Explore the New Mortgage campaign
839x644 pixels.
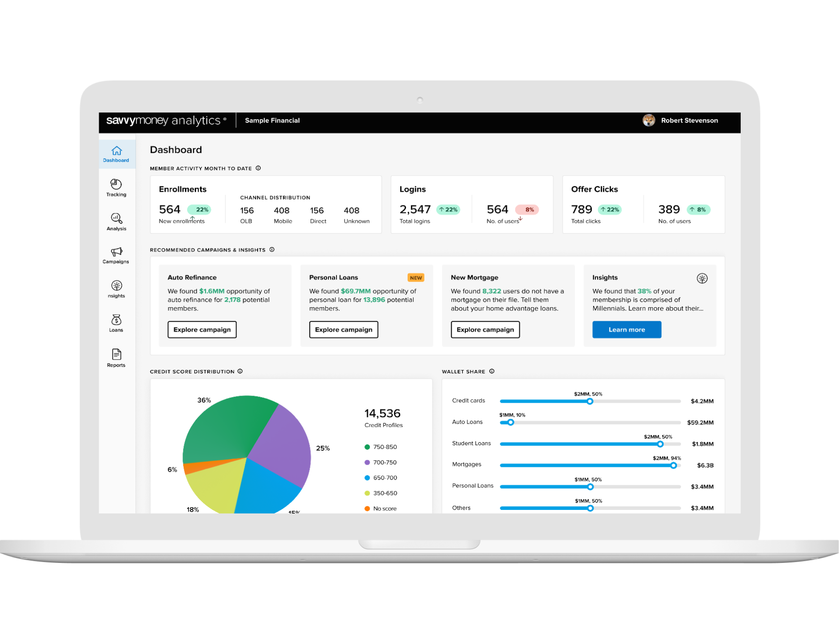tap(485, 330)
